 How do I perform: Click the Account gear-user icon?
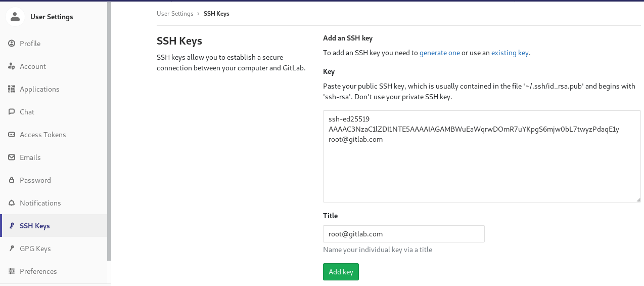pos(12,66)
